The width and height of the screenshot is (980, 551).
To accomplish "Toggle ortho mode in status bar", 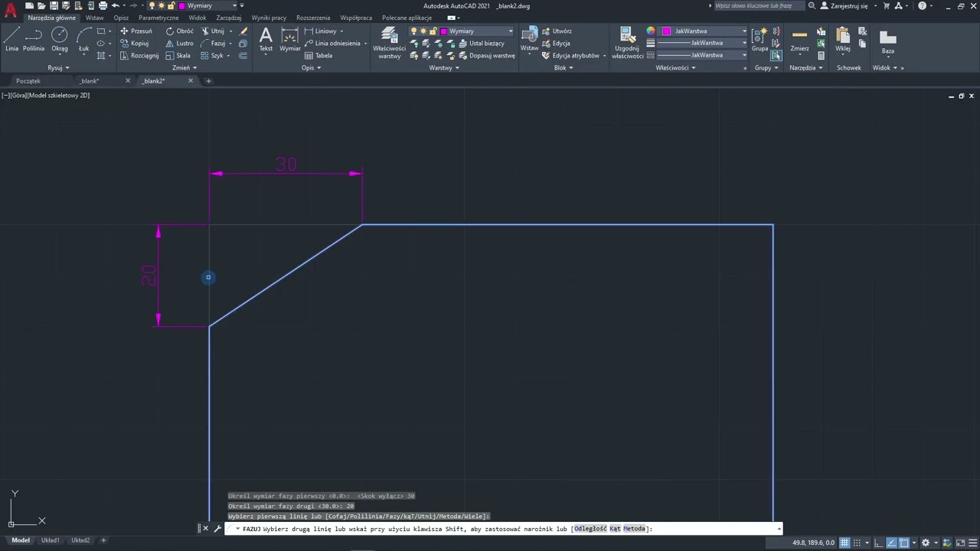I will coord(879,543).
